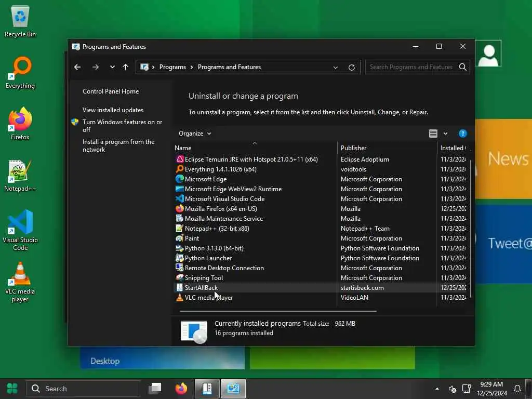Refresh the Programs and Features list

click(352, 67)
